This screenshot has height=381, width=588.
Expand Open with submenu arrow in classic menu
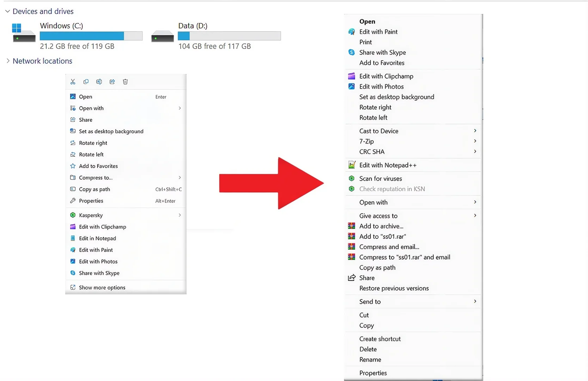coord(475,202)
